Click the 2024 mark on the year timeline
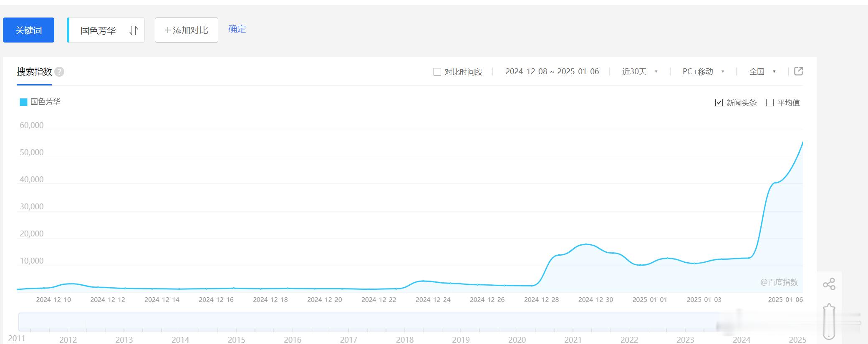 tap(742, 340)
